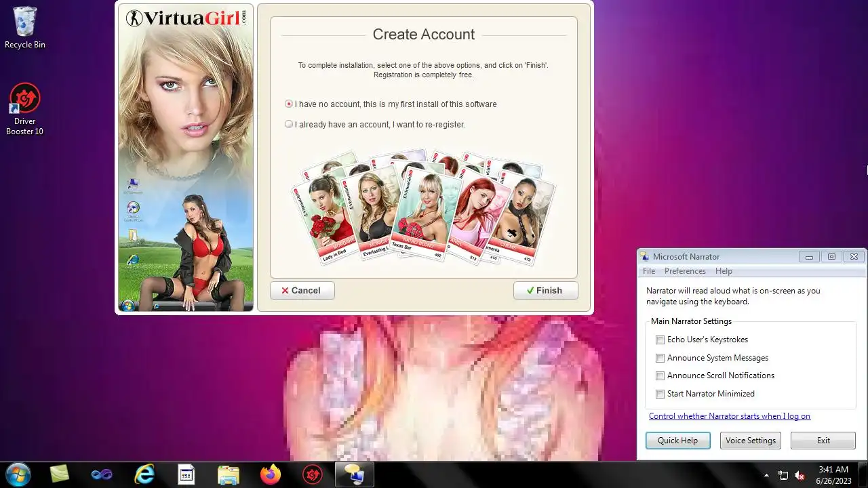Enable Echo User's Keystrokes checkbox
The width and height of the screenshot is (868, 488).
660,340
